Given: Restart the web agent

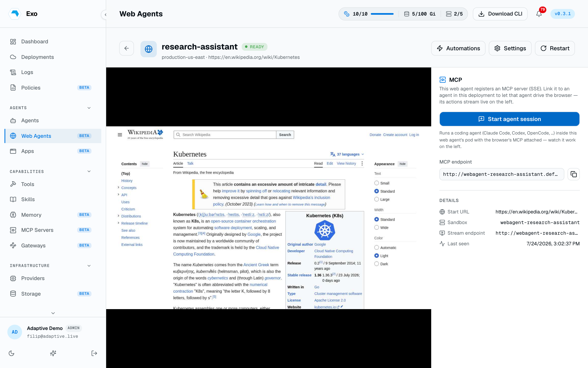Looking at the screenshot, I should click(x=555, y=48).
